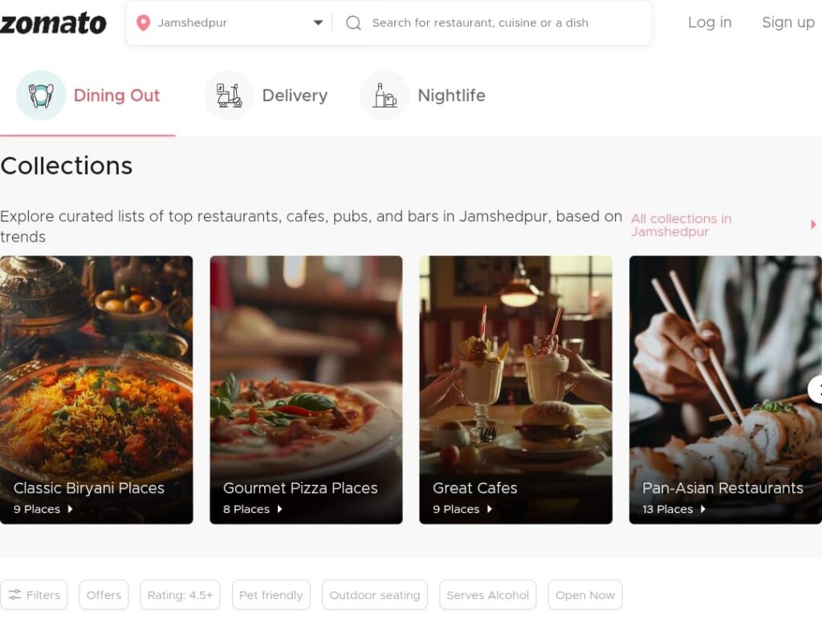
Task: Click the carousel next arrow on collections
Action: (x=815, y=389)
